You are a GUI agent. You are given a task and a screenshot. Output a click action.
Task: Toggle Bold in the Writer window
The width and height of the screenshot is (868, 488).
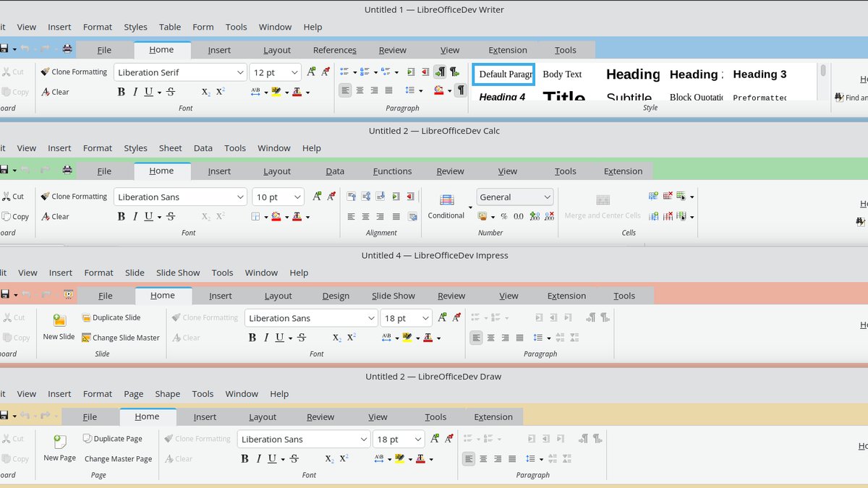[x=122, y=92]
